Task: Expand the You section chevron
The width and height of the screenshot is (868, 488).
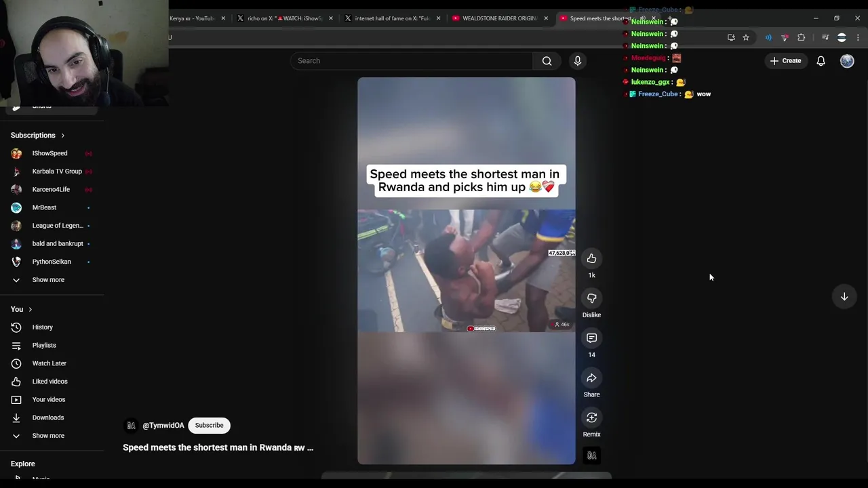Action: click(x=30, y=310)
